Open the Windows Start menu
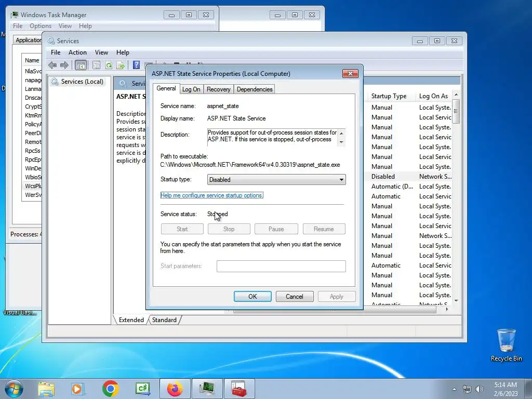 (14, 389)
